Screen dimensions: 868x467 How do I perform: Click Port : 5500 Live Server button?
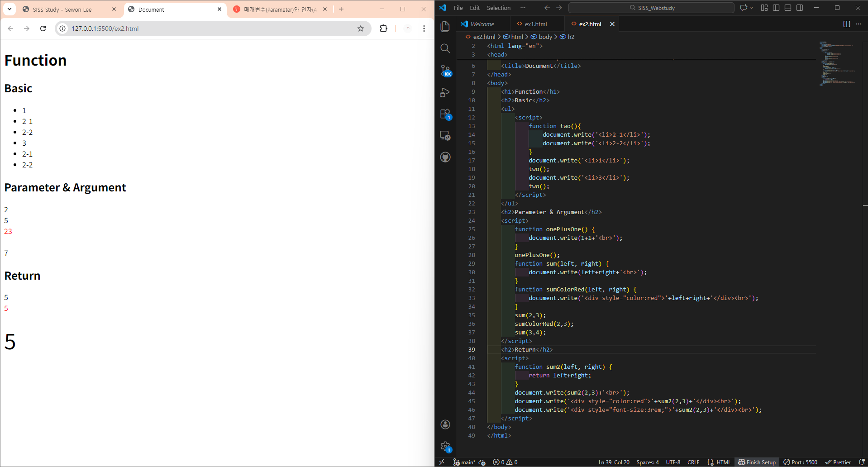[801, 462]
